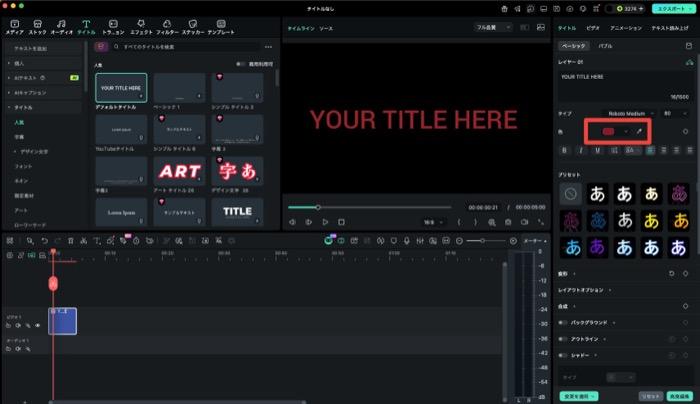The width and height of the screenshot is (700, 404).
Task: Open the テンプレート templates library
Action: click(x=221, y=27)
